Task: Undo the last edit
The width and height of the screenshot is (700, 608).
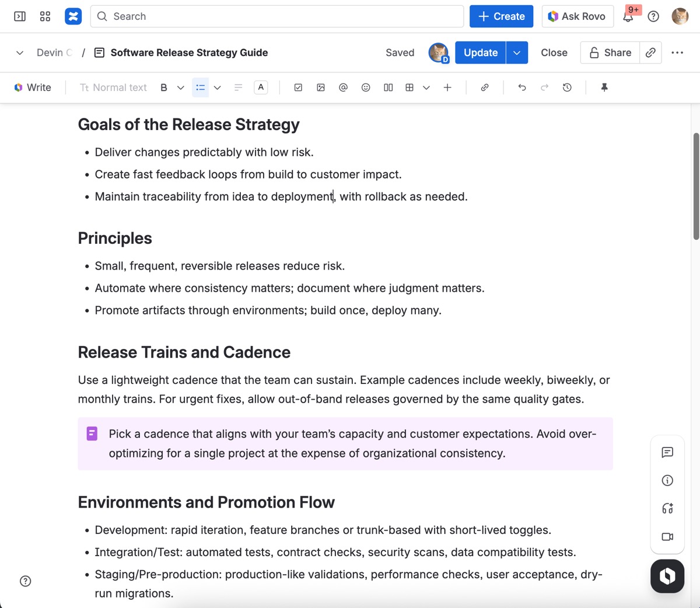Action: tap(521, 87)
